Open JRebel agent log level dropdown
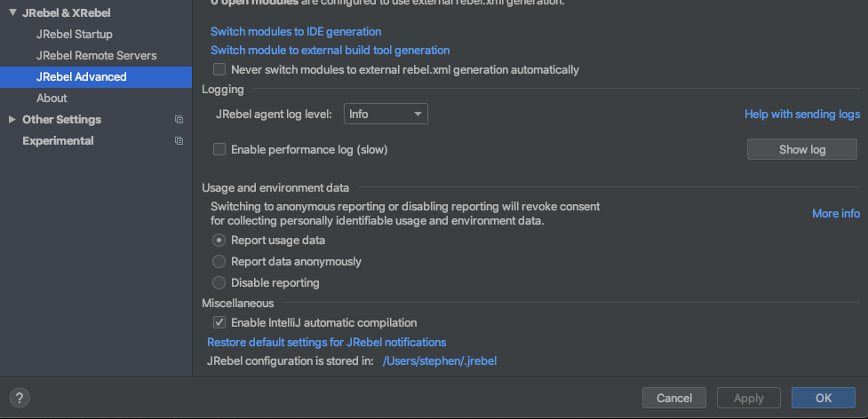 pyautogui.click(x=385, y=114)
